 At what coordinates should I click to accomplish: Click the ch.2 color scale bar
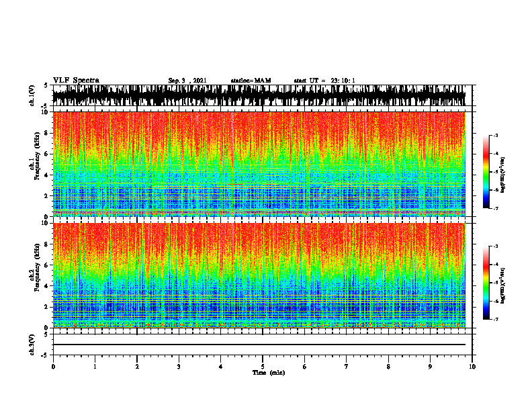click(x=486, y=283)
